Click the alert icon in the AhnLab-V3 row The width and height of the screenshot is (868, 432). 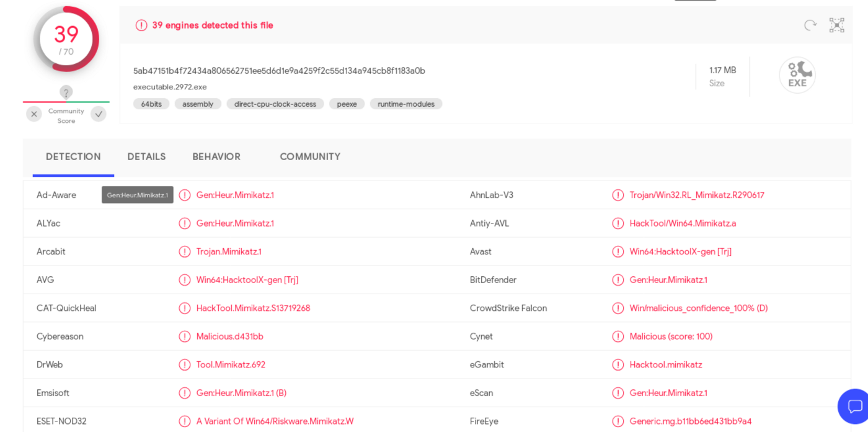[618, 195]
